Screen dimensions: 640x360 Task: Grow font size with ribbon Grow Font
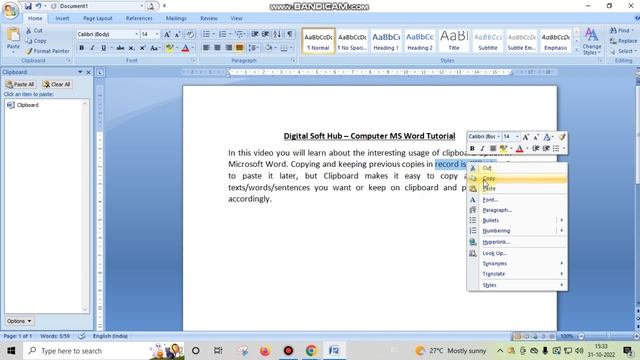(x=167, y=34)
